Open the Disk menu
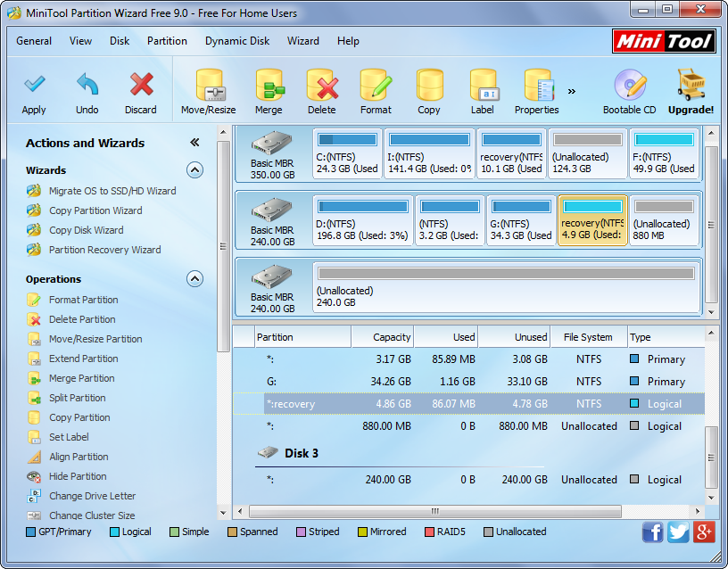This screenshot has width=728, height=569. 120,41
